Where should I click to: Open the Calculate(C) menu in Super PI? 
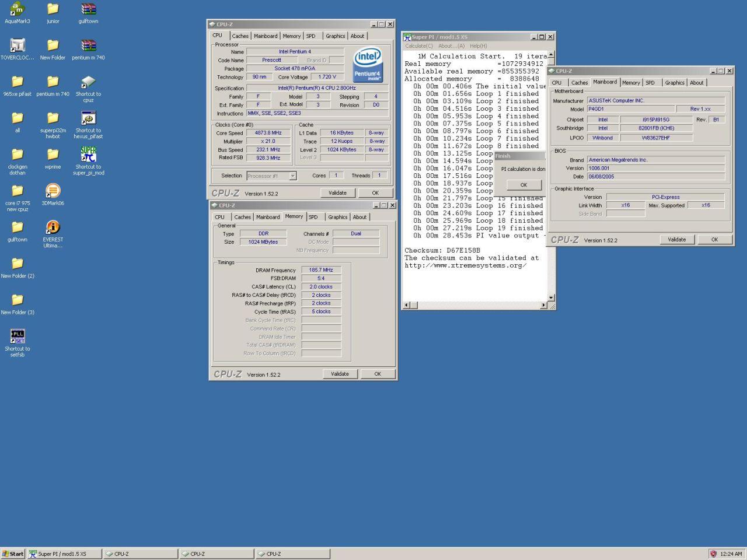(x=419, y=46)
